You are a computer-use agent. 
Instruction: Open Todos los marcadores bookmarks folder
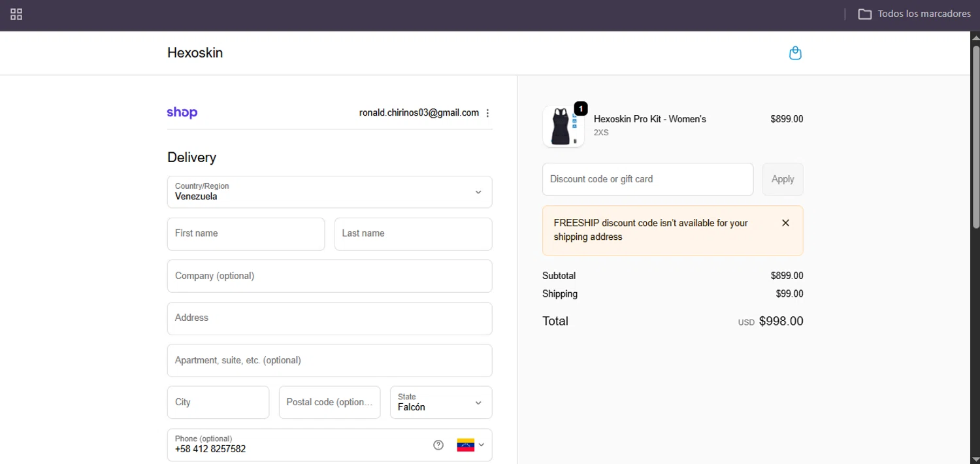pyautogui.click(x=915, y=14)
